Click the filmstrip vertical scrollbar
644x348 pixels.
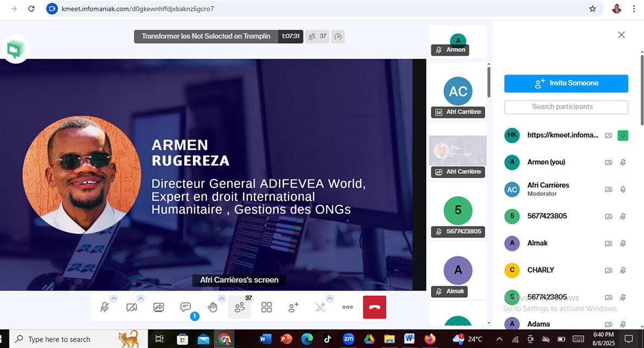click(489, 82)
